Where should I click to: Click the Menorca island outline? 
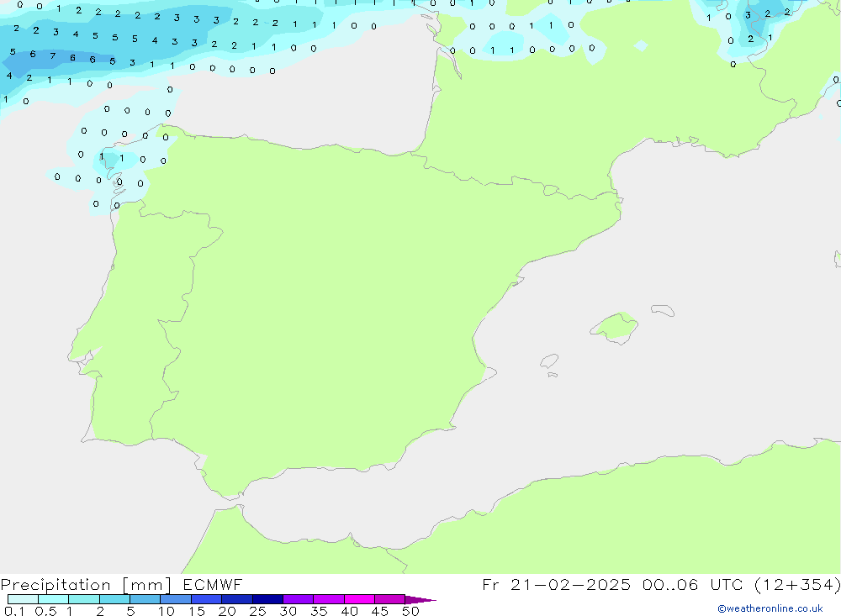663,310
